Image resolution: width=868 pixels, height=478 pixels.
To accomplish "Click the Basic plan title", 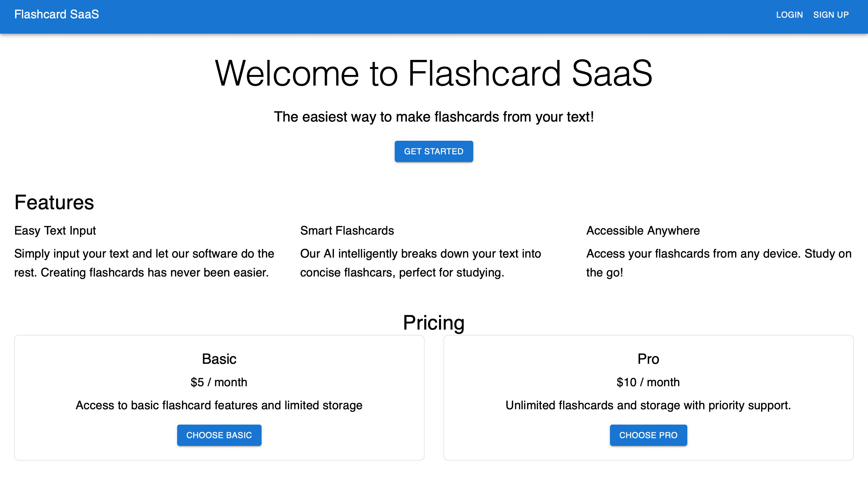I will pos(219,359).
